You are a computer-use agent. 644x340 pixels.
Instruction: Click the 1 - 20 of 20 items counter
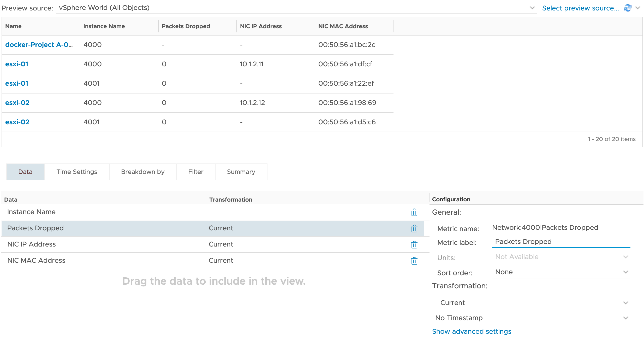pyautogui.click(x=612, y=139)
